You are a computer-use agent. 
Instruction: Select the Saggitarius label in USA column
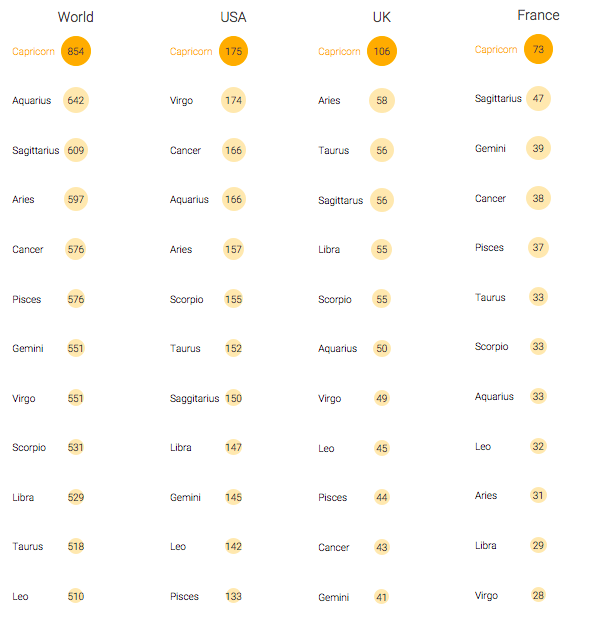194,398
